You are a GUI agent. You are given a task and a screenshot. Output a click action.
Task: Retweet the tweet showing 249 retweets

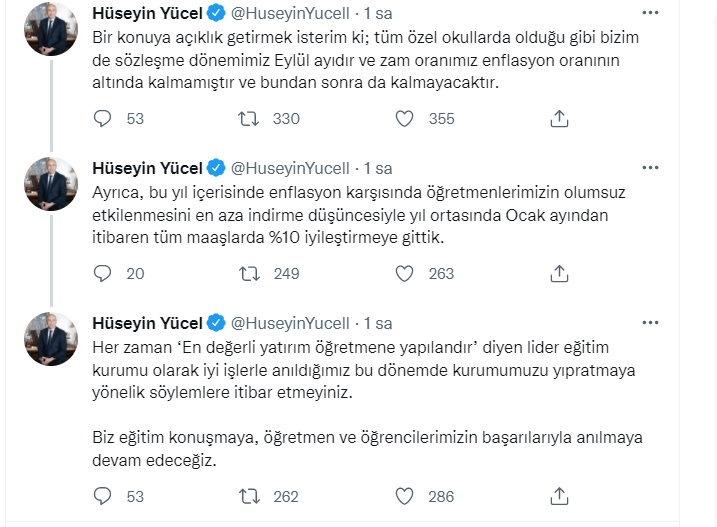click(x=250, y=274)
